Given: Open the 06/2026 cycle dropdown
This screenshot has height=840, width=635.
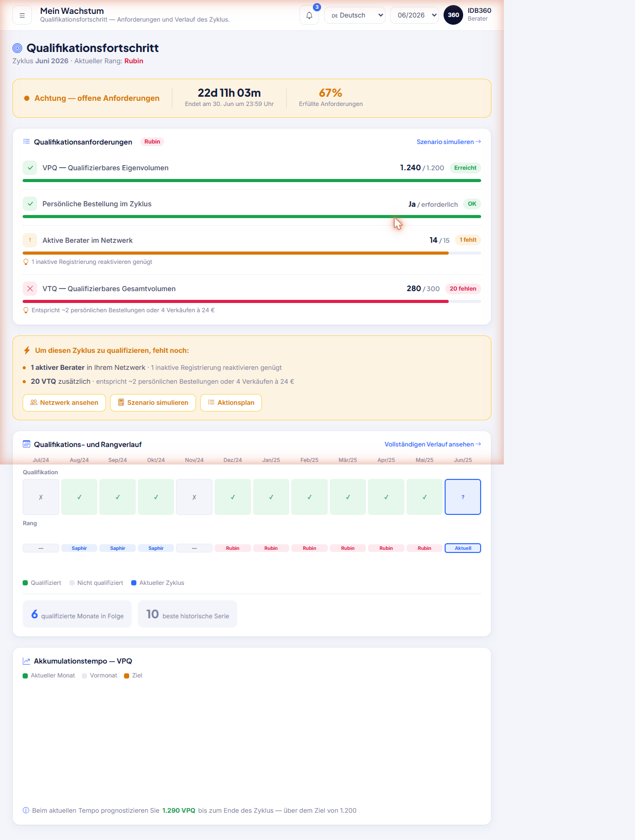Looking at the screenshot, I should (415, 15).
